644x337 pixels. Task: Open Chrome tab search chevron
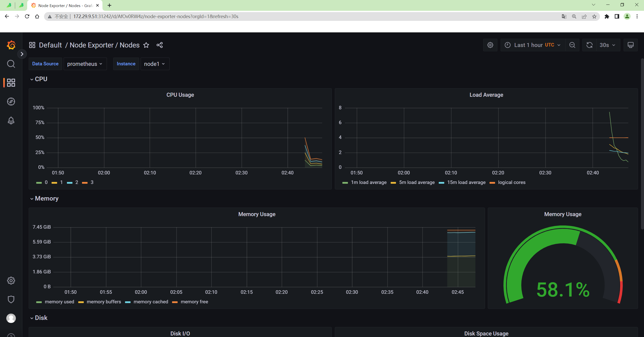click(593, 5)
